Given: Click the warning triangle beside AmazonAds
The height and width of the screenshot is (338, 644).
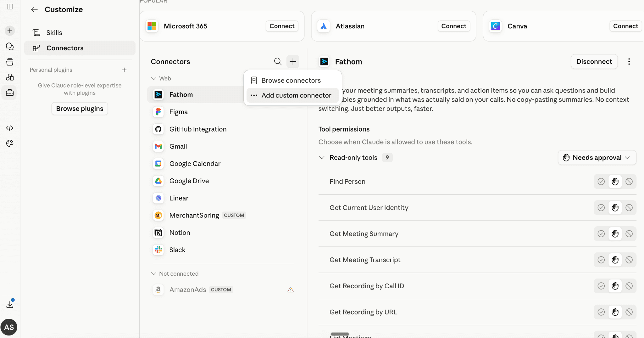Looking at the screenshot, I should (x=291, y=290).
